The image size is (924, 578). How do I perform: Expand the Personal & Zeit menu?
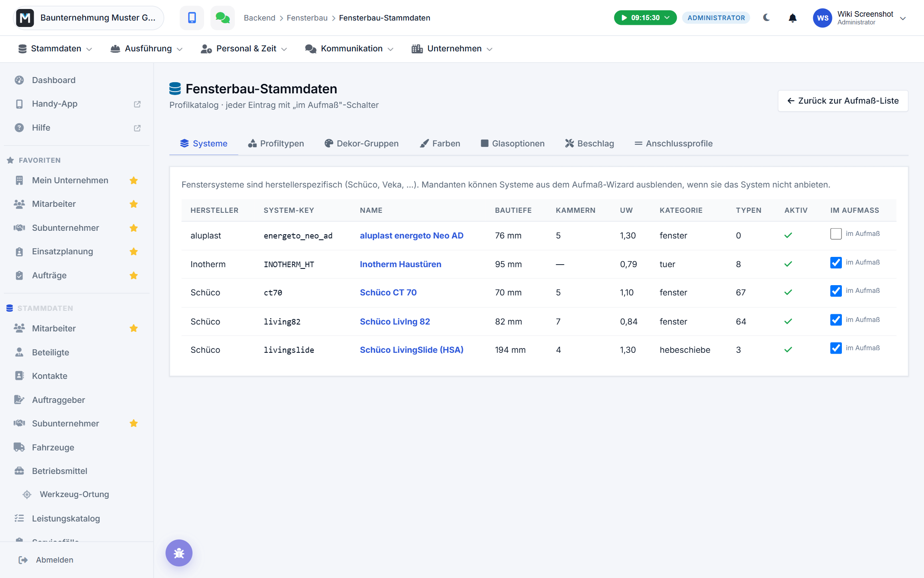point(244,49)
